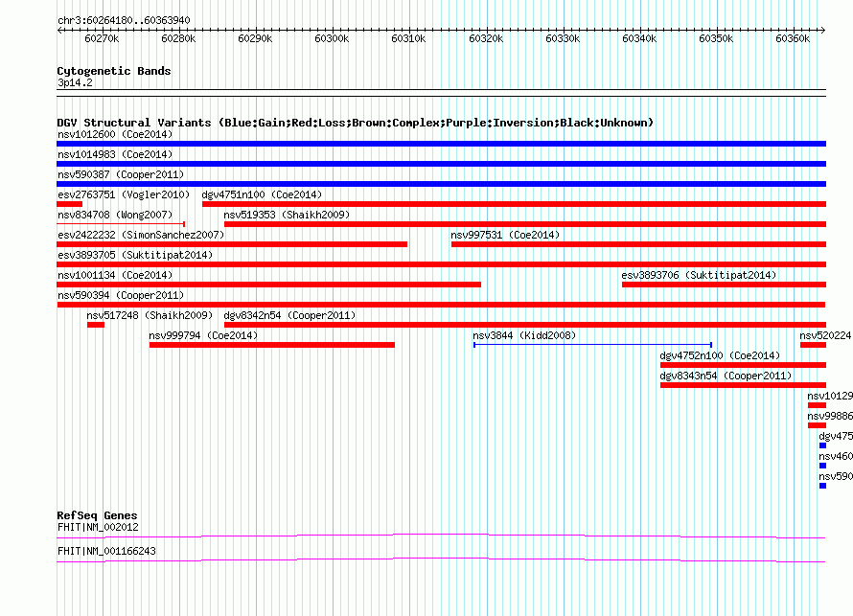Click the 60330k ruler label
The width and height of the screenshot is (853, 616).
563,38
